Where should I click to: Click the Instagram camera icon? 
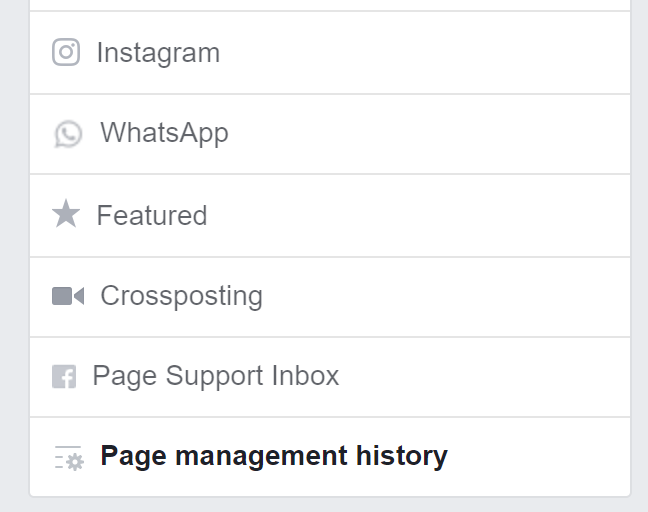click(66, 52)
